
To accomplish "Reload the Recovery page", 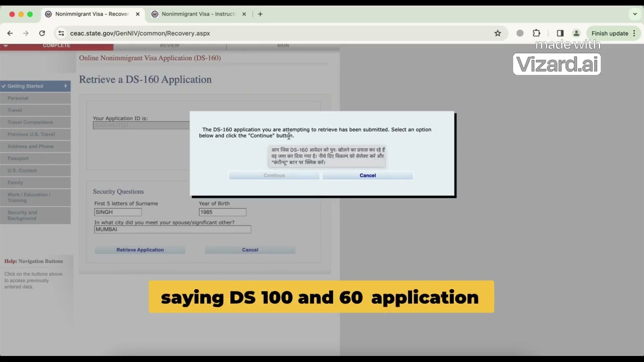I will coord(42,33).
